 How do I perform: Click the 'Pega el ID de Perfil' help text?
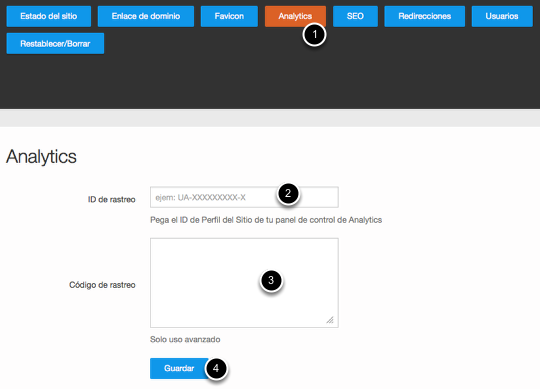[266, 220]
